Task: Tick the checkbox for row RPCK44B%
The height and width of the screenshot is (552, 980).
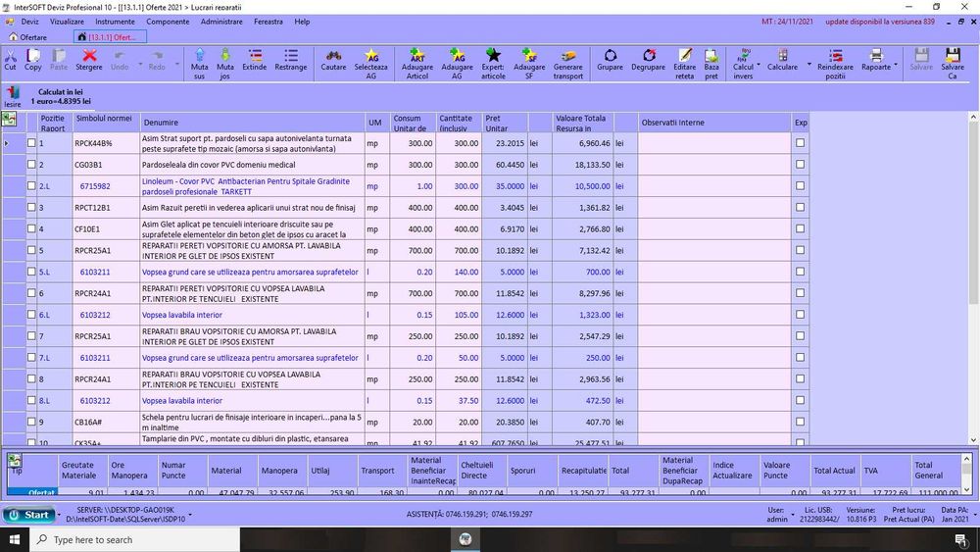Action: (31, 143)
